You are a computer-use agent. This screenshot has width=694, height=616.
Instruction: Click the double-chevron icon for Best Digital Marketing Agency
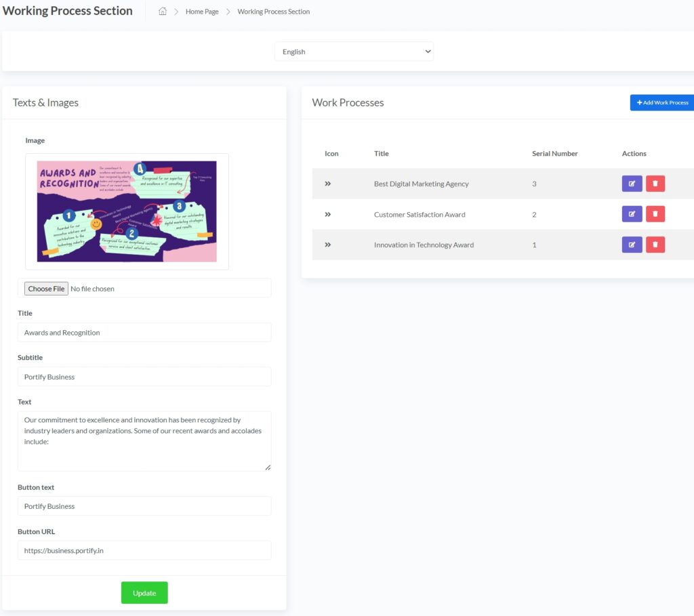(x=327, y=184)
